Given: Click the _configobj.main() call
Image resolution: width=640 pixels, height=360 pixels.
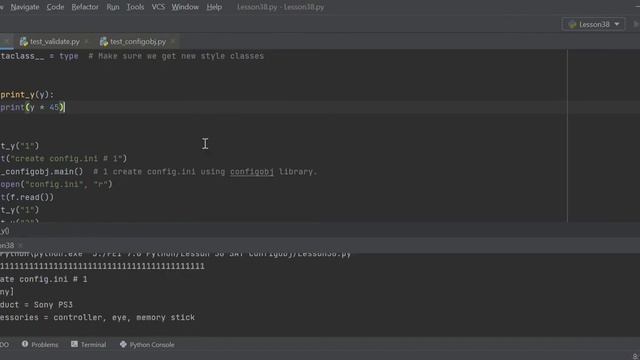Looking at the screenshot, I should (x=42, y=172).
